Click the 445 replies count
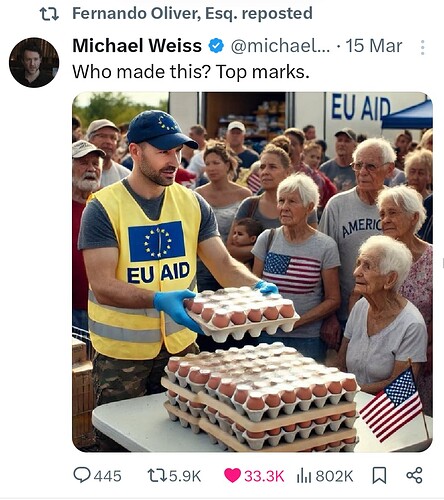The height and width of the screenshot is (500, 444). point(108,476)
